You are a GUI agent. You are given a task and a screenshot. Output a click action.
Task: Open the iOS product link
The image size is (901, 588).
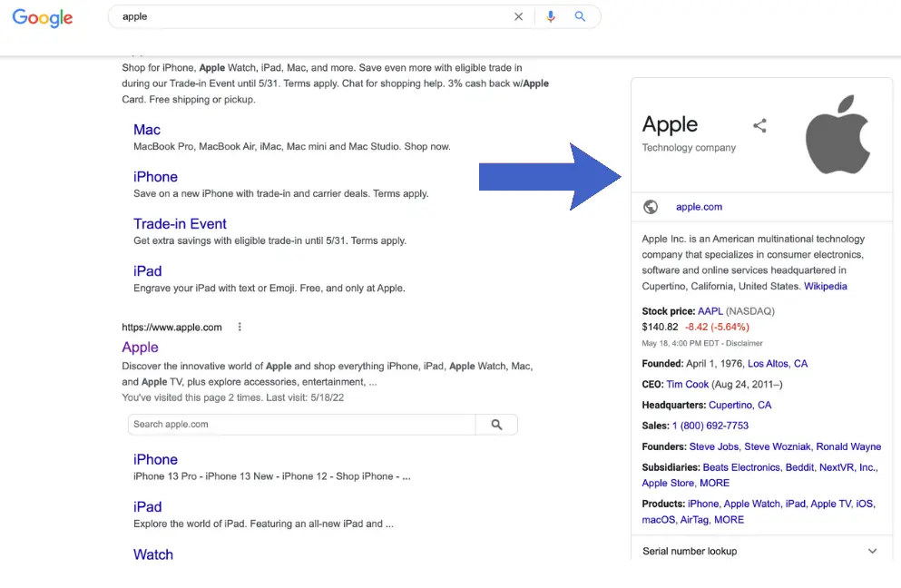pos(864,505)
